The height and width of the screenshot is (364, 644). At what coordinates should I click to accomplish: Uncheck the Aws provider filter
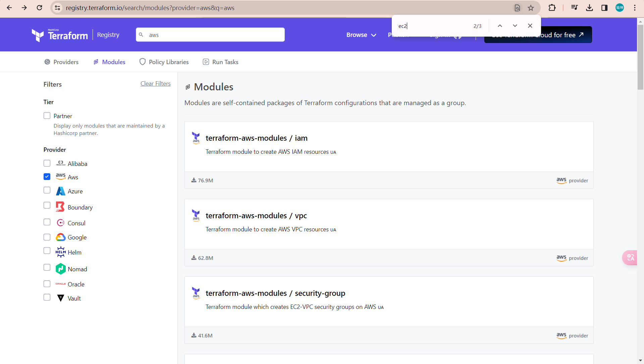47,177
